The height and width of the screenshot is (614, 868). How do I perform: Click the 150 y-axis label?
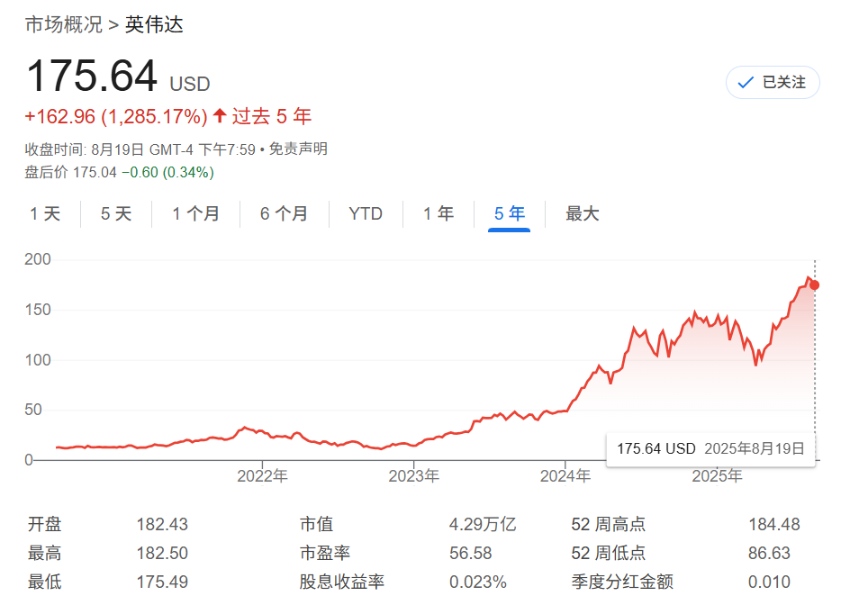coord(38,310)
